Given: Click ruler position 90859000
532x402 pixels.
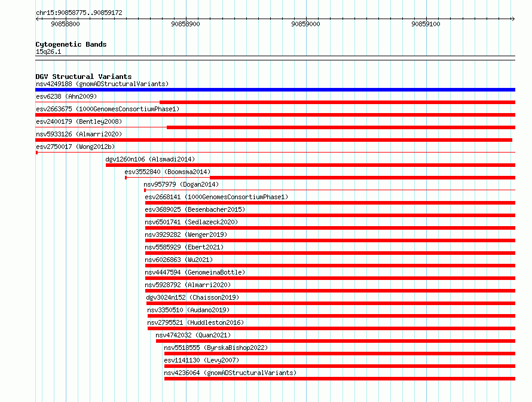Looking at the screenshot, I should 305,24.
